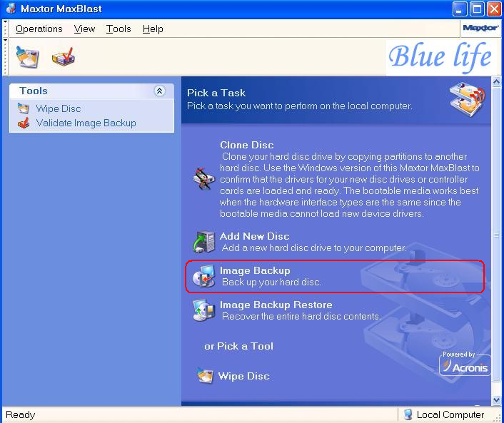Click the Maxtor logo in menu bar

point(480,29)
